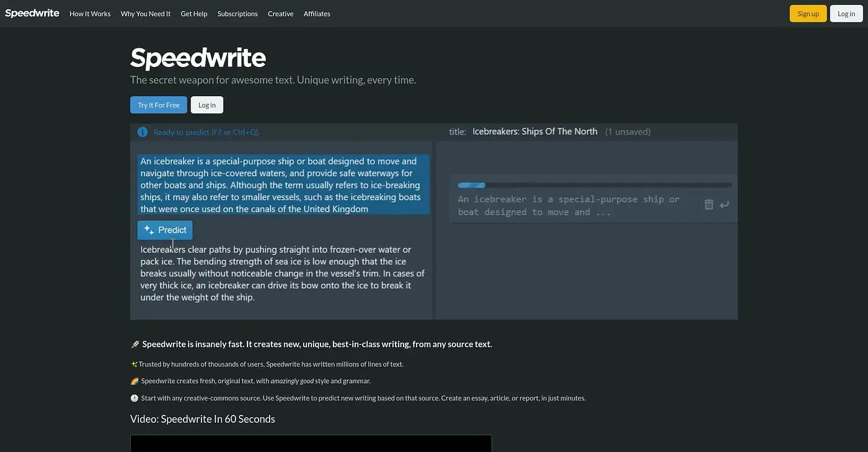The width and height of the screenshot is (868, 452).
Task: Click the Ready to predict status text
Action: (x=206, y=132)
